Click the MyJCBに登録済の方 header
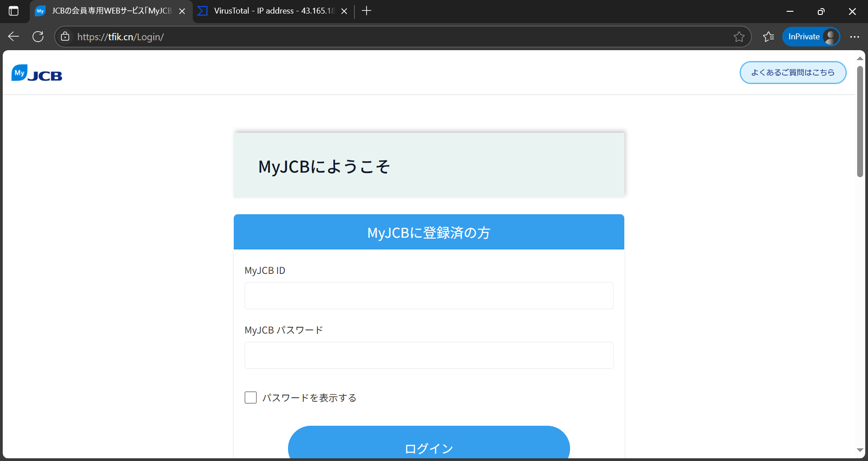The image size is (868, 461). (429, 232)
